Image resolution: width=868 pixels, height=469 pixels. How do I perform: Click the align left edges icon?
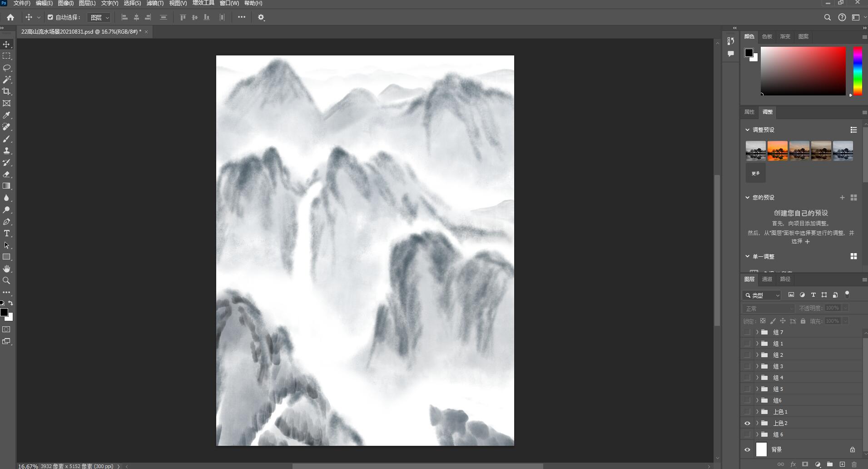point(124,17)
